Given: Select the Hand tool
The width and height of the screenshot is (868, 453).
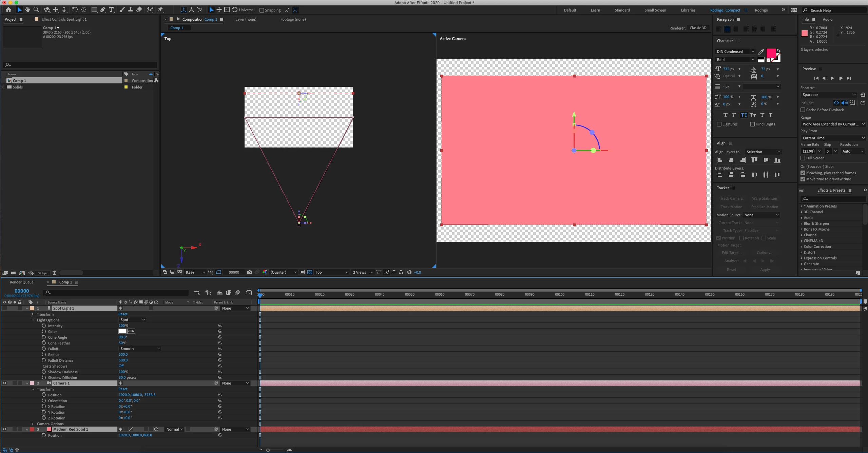Looking at the screenshot, I should tap(27, 10).
